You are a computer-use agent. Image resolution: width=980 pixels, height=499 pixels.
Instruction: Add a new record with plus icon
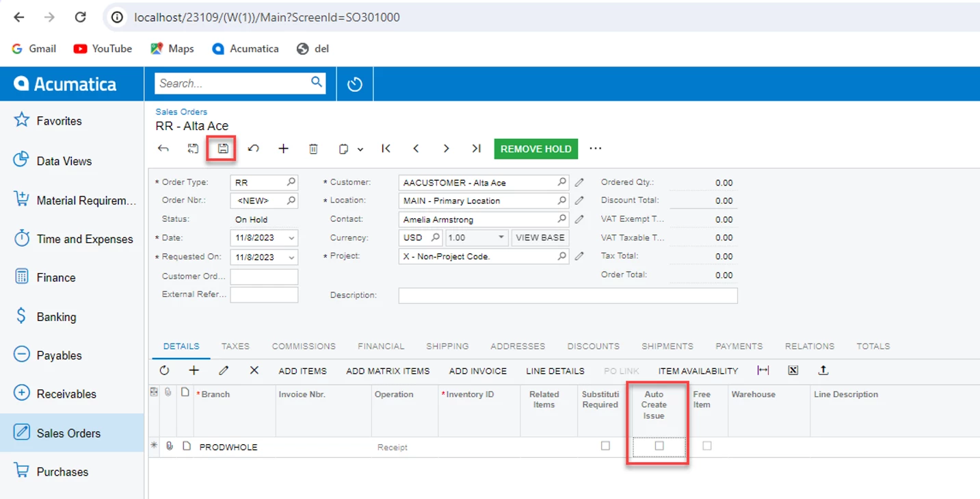pyautogui.click(x=283, y=149)
